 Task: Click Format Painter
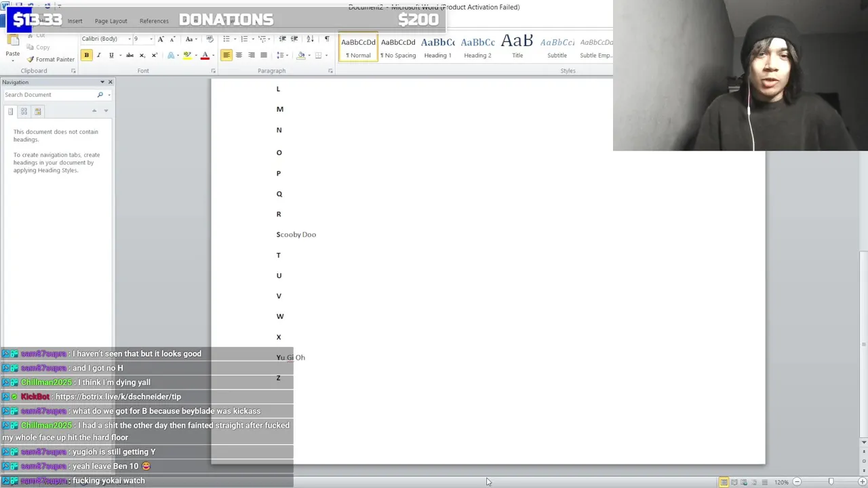coord(50,60)
